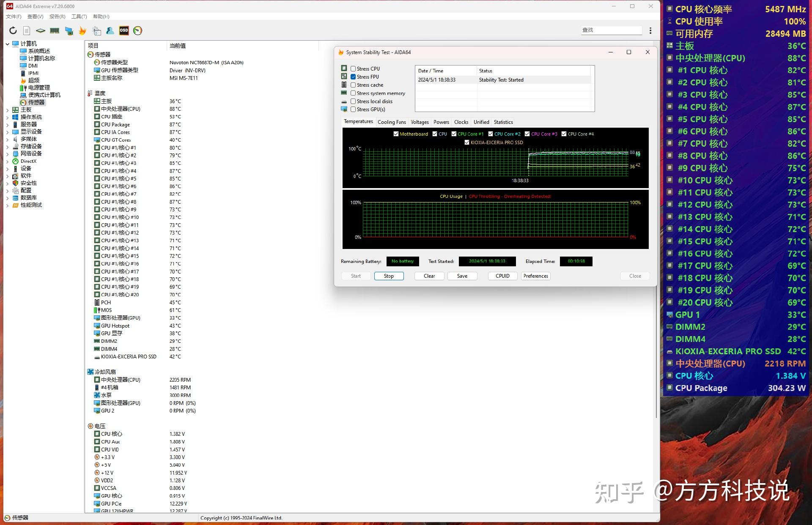This screenshot has height=525, width=812.
Task: Tick the Stress system memory checkbox
Action: [x=353, y=93]
